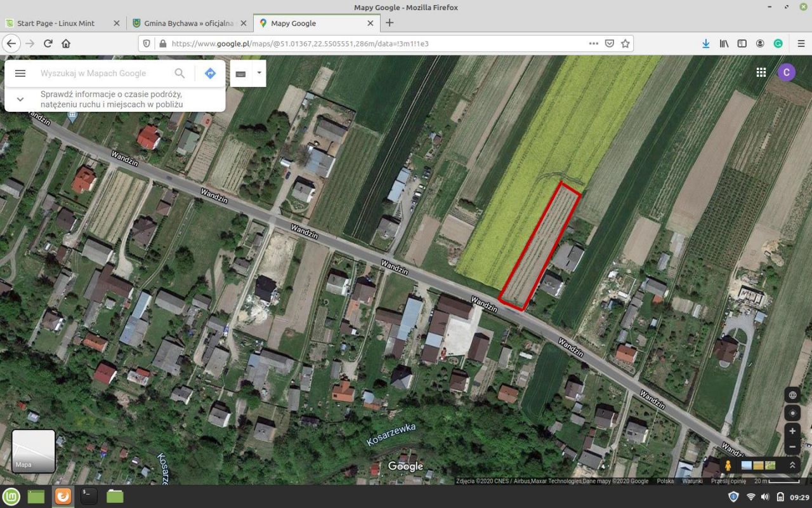Image resolution: width=812 pixels, height=508 pixels.
Task: Open the Grammarly extension icon
Action: [778, 43]
